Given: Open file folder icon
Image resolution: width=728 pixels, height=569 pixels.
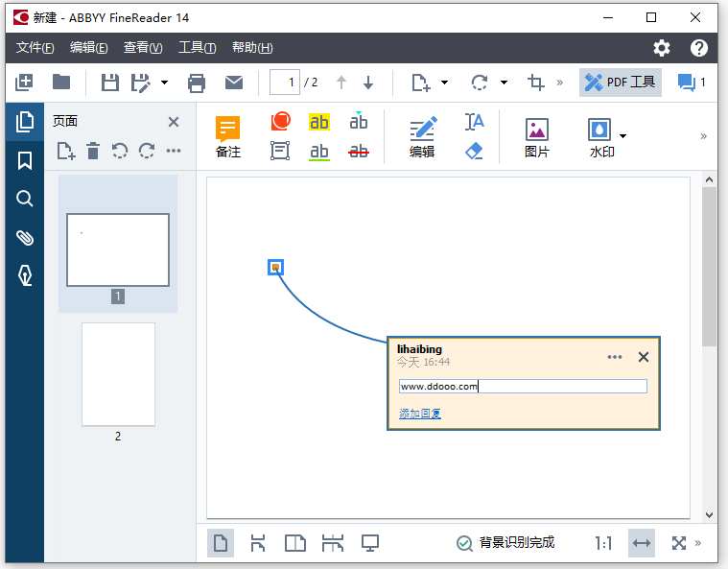Looking at the screenshot, I should [x=61, y=83].
